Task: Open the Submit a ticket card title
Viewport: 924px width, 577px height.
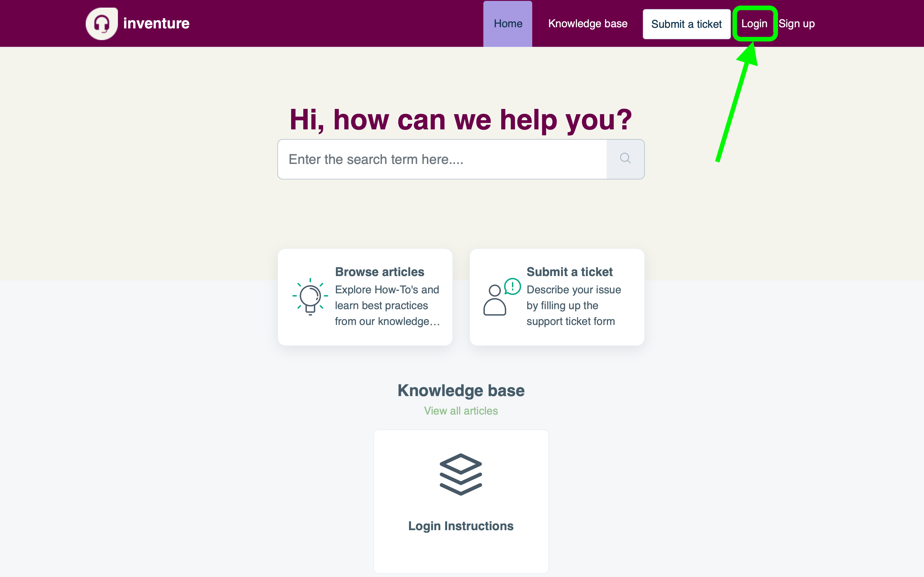Action: pos(569,272)
